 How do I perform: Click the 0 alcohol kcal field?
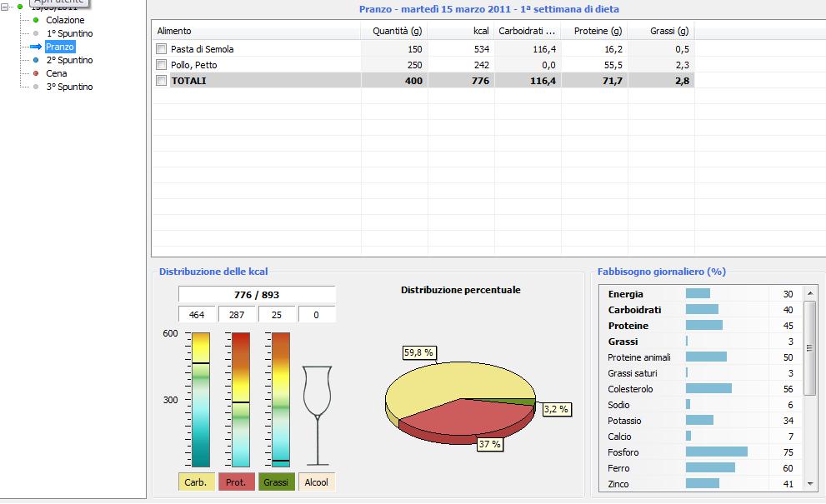point(316,315)
